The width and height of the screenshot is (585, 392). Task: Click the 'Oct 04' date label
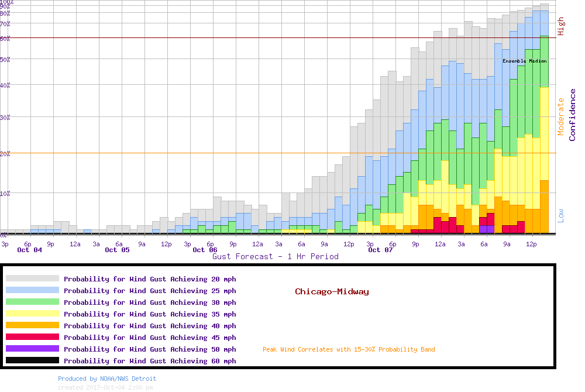point(29,250)
